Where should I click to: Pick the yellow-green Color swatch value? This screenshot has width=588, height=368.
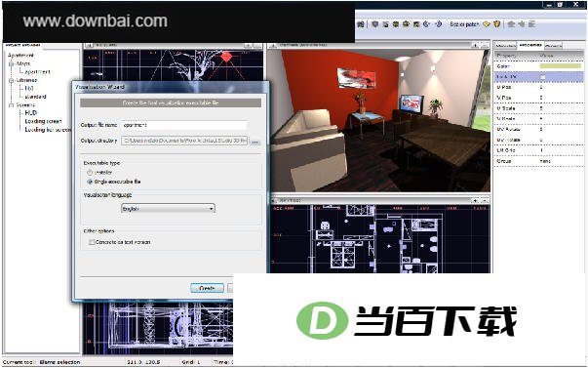point(561,66)
